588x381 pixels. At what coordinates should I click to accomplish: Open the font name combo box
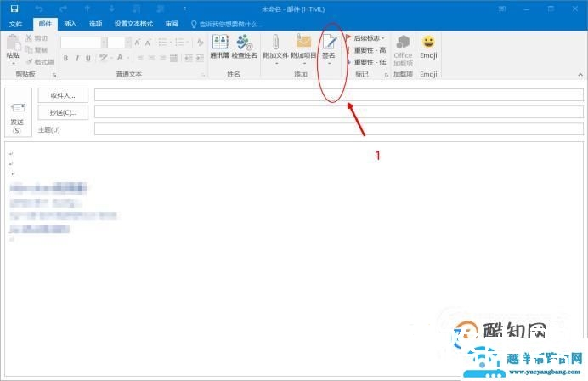[83, 43]
